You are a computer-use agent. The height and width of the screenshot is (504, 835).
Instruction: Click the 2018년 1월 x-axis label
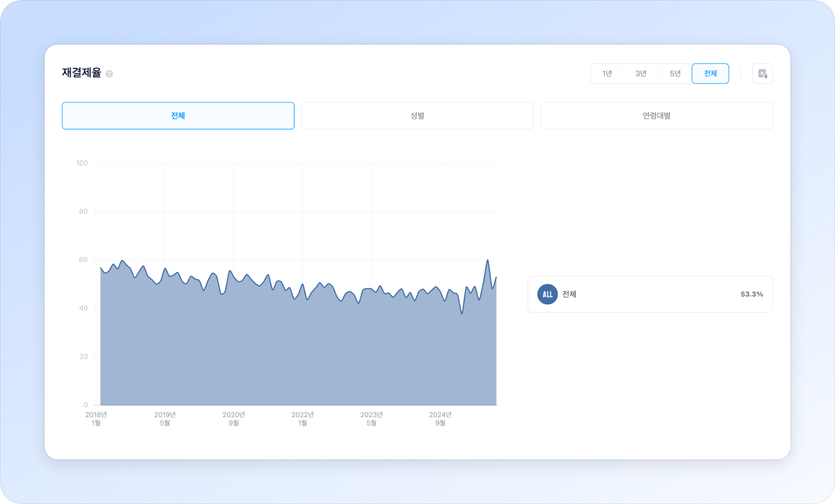coord(96,419)
